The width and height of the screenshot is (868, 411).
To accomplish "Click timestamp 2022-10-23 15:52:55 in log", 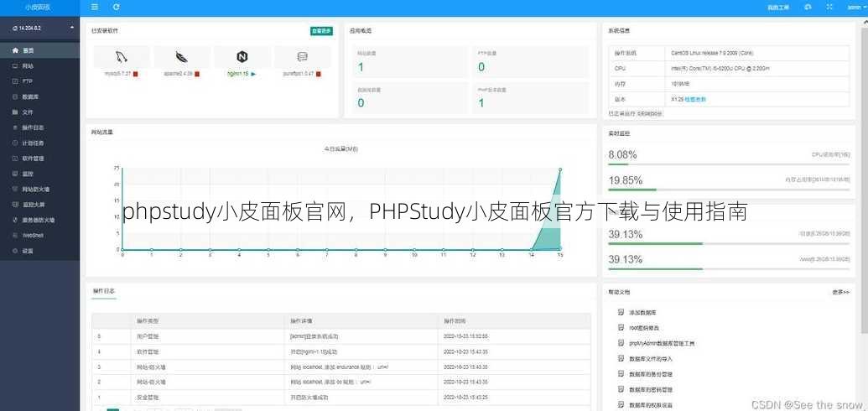I will coord(465,336).
